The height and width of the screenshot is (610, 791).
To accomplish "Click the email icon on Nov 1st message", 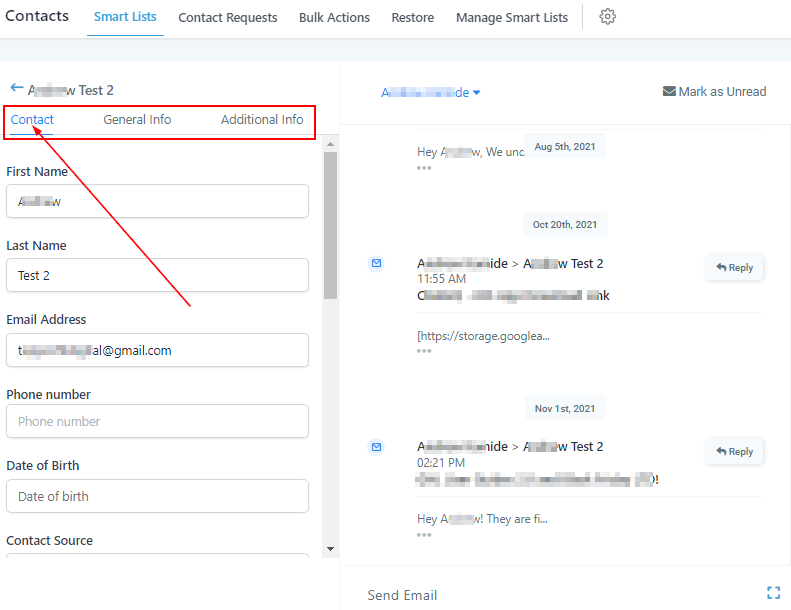I will click(377, 446).
